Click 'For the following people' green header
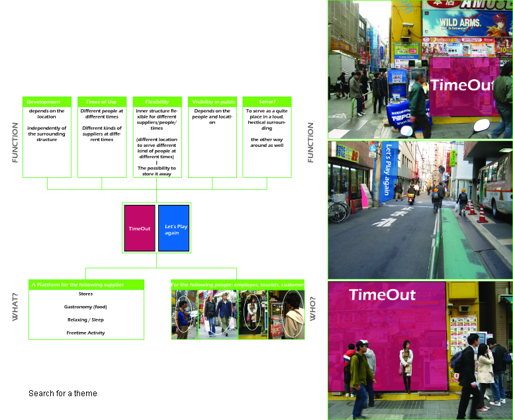513x420 pixels. [238, 284]
